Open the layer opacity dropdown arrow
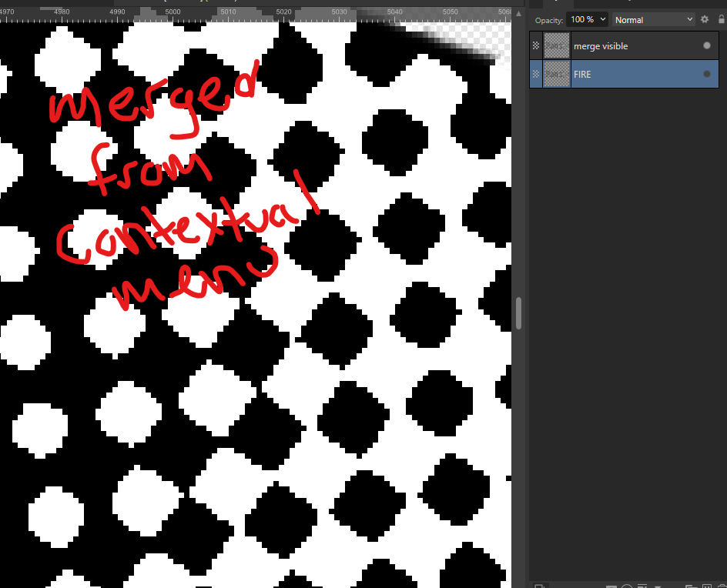Image resolution: width=727 pixels, height=588 pixels. click(x=602, y=19)
